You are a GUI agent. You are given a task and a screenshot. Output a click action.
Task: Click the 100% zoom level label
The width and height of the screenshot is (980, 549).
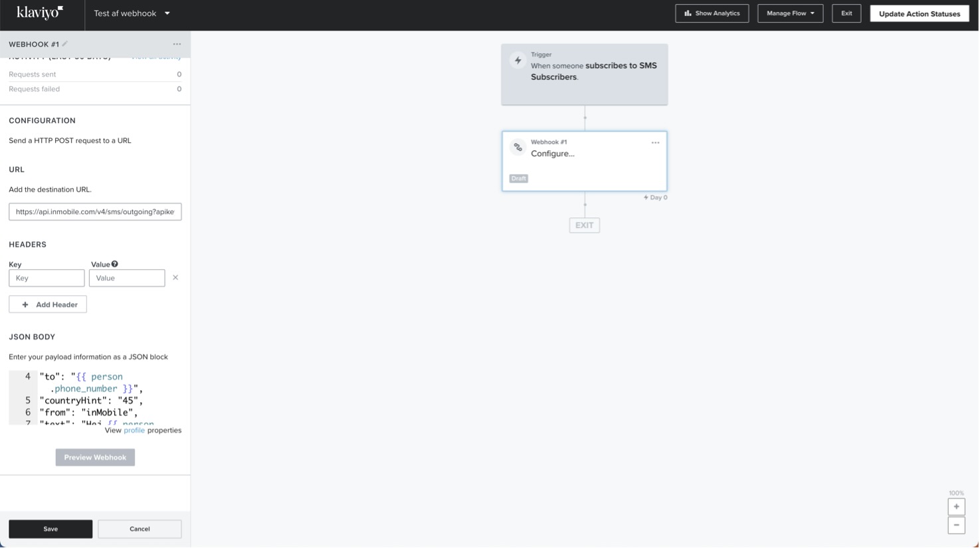pyautogui.click(x=957, y=494)
